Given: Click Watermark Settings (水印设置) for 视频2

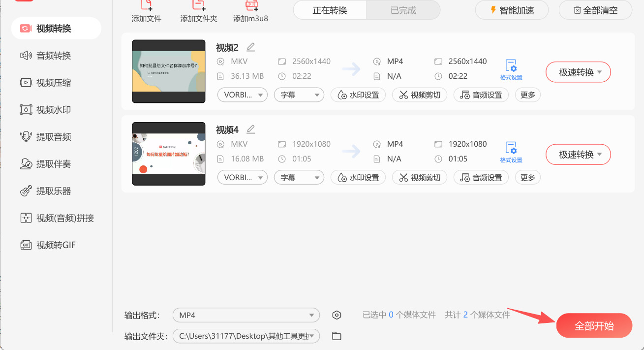Looking at the screenshot, I should pos(358,95).
